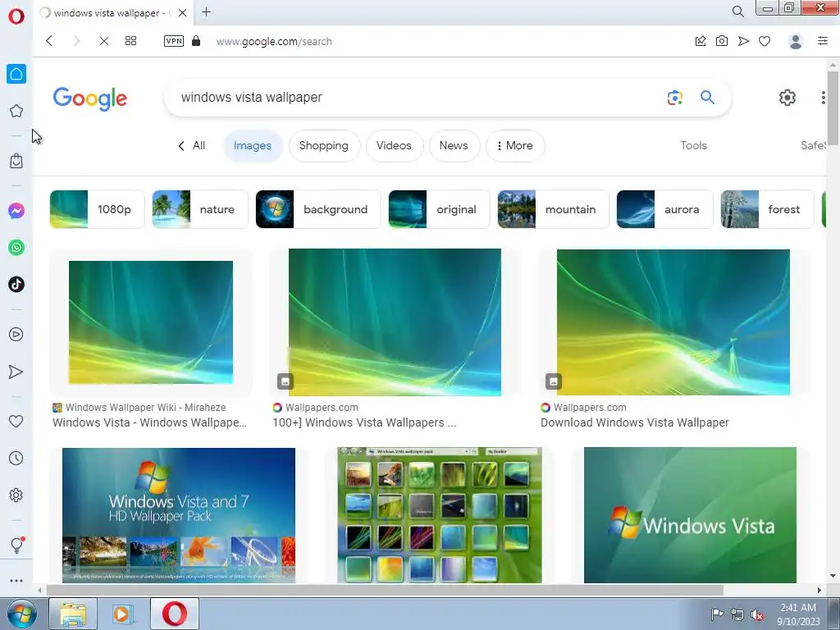Filter images by original chip

[439, 209]
